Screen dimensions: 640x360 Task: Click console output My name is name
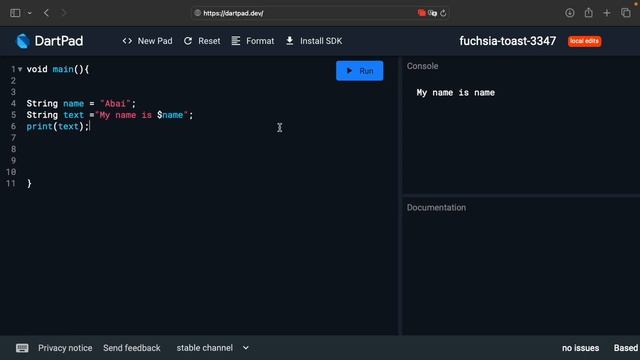pos(456,93)
